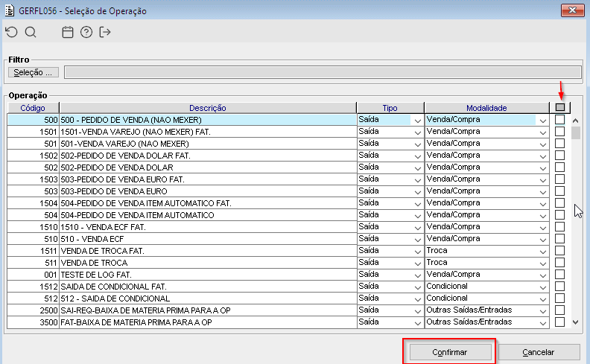Open Modalidade dropdown for row 500
Screen dimensions: 590x364
[x=542, y=121]
